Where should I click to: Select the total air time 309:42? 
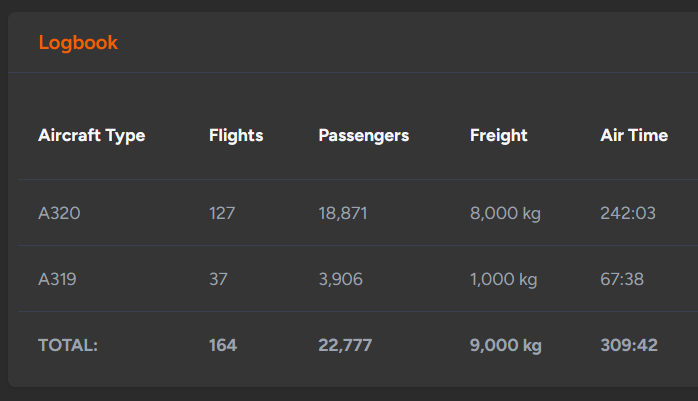[x=629, y=345]
